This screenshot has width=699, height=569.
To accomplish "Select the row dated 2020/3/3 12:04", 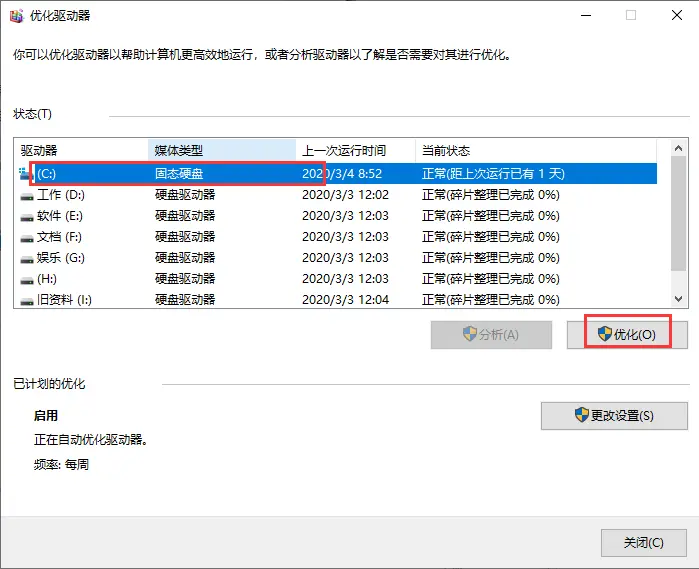I will point(335,300).
